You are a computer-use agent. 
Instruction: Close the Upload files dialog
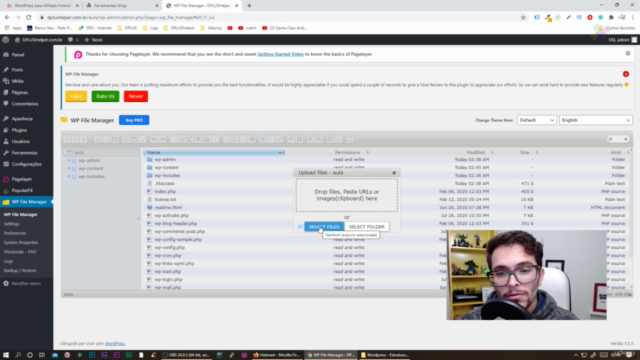pyautogui.click(x=394, y=173)
